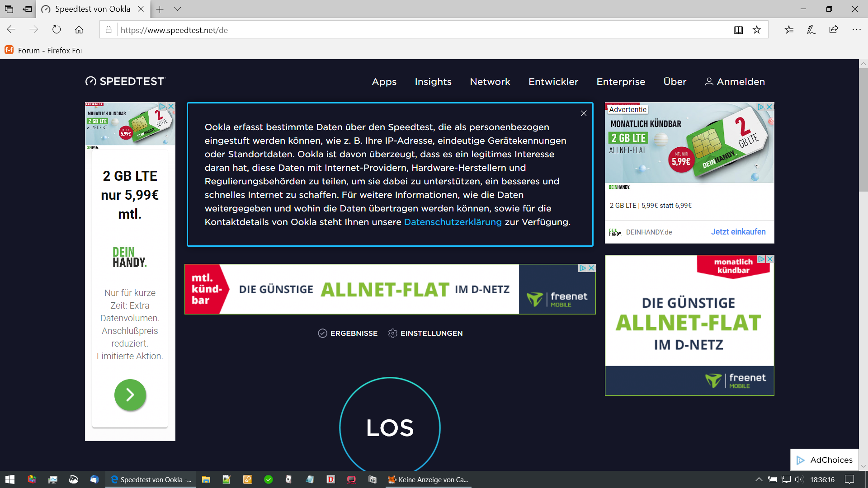Open Windows Start menu

pyautogui.click(x=10, y=479)
